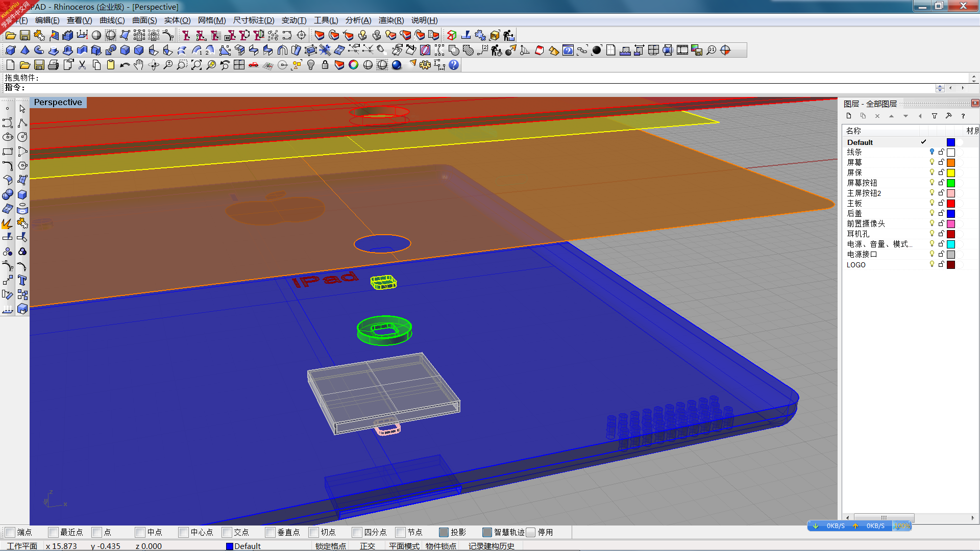
Task: Open the color wheel icon
Action: point(354,65)
